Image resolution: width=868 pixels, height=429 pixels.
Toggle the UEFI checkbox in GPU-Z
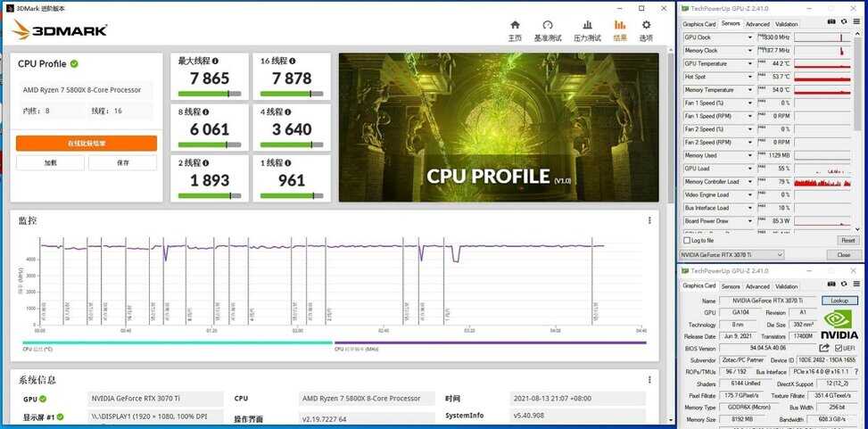tap(838, 348)
